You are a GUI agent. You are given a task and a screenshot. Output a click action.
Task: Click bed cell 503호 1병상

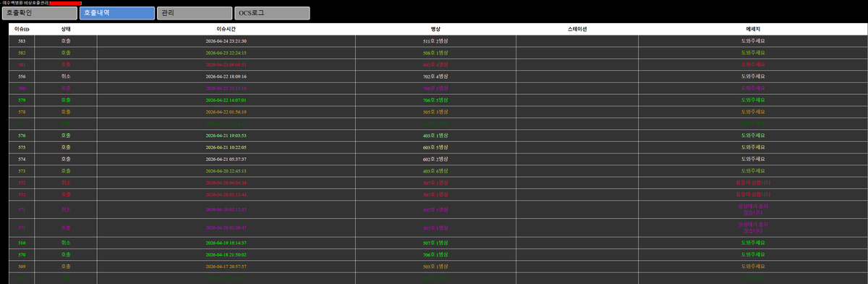(435, 267)
